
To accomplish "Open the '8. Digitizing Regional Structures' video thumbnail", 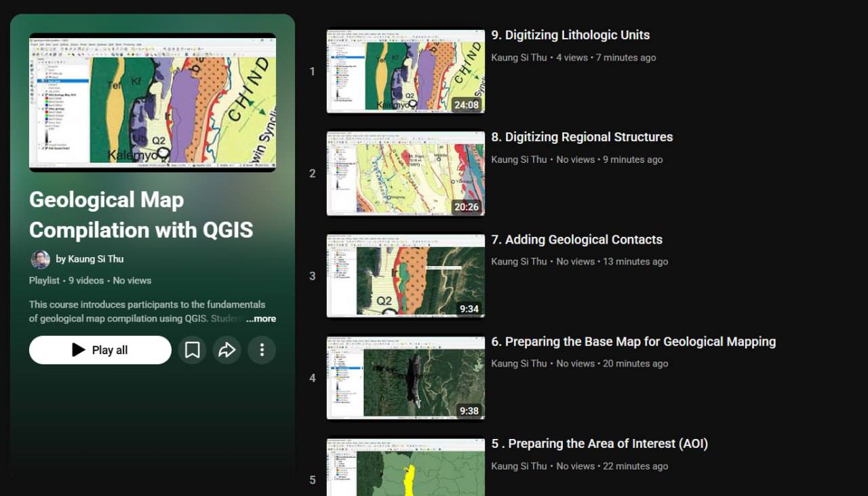I will pyautogui.click(x=406, y=174).
